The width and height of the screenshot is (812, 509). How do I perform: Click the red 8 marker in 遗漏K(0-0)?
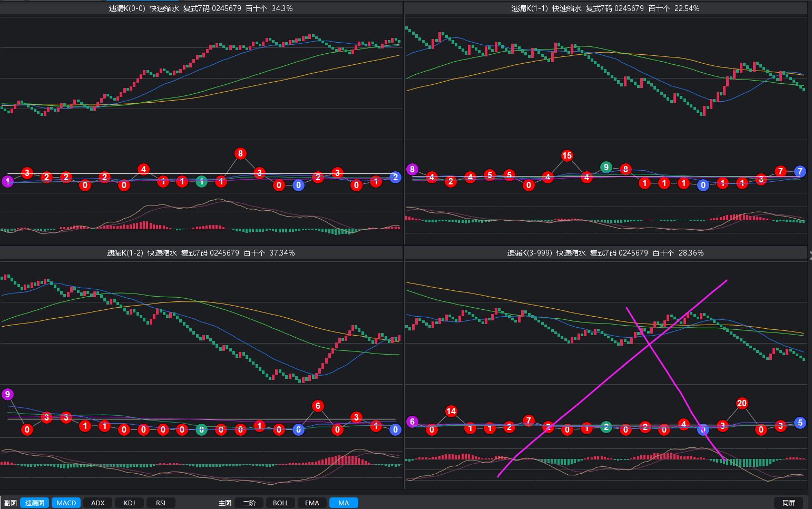pos(240,153)
